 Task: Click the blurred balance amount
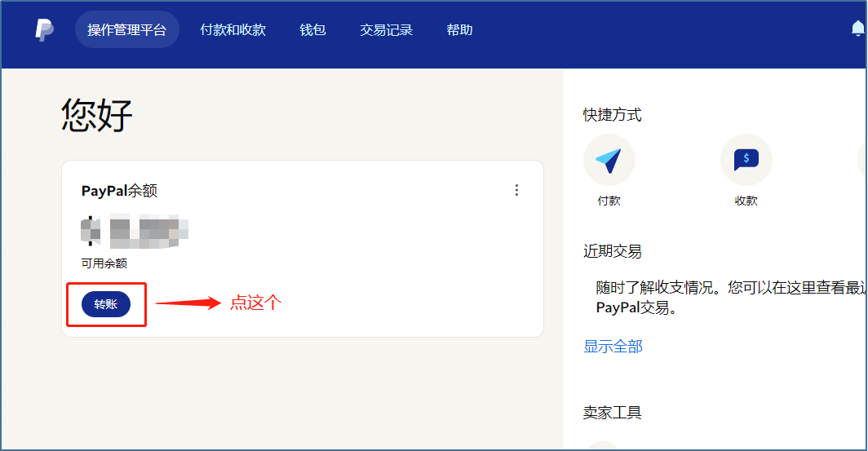click(x=135, y=231)
